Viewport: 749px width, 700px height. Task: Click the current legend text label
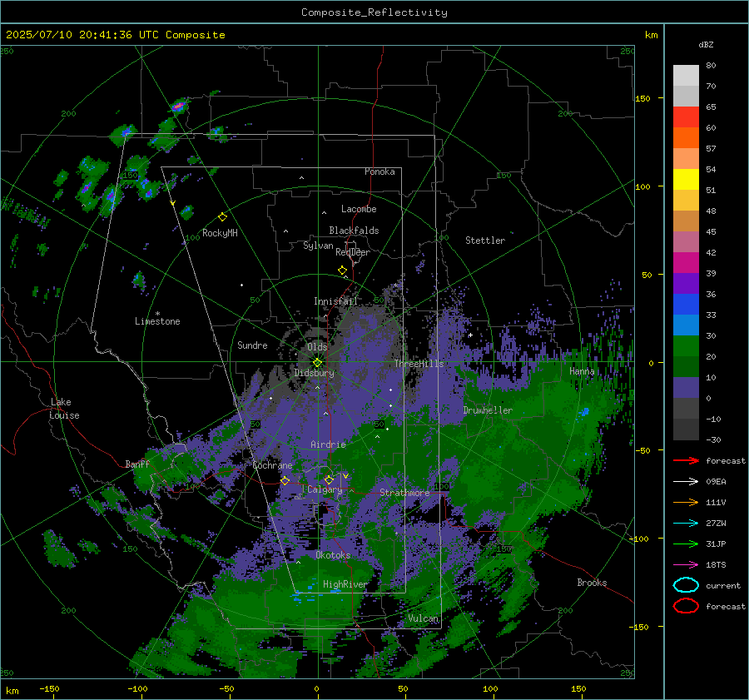tap(723, 585)
